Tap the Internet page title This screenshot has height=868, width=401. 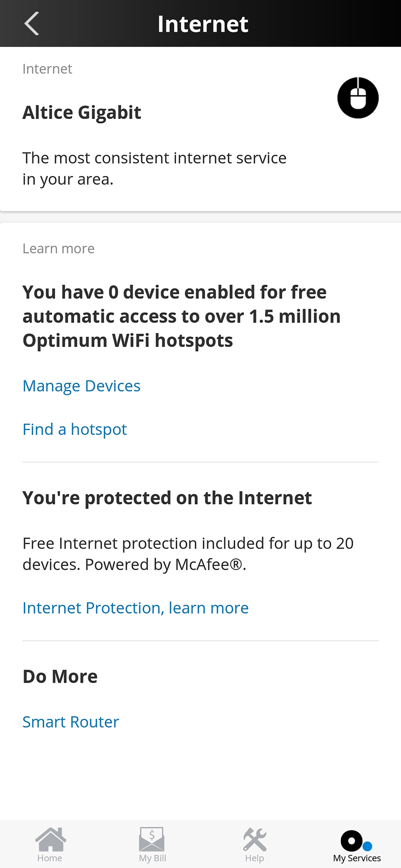click(203, 24)
